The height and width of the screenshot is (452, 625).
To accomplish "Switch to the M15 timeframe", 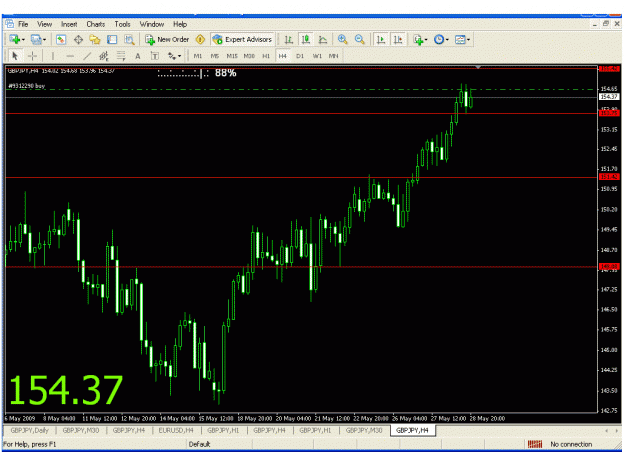I will pyautogui.click(x=232, y=56).
